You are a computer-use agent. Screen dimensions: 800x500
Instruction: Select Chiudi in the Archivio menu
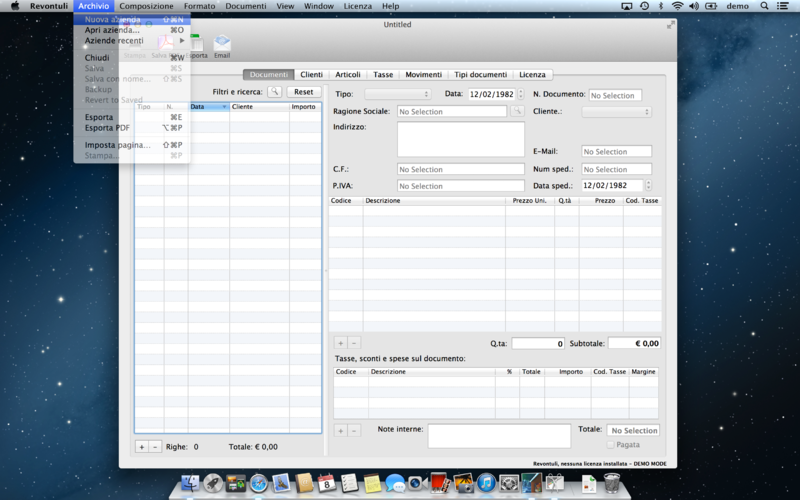click(132, 58)
